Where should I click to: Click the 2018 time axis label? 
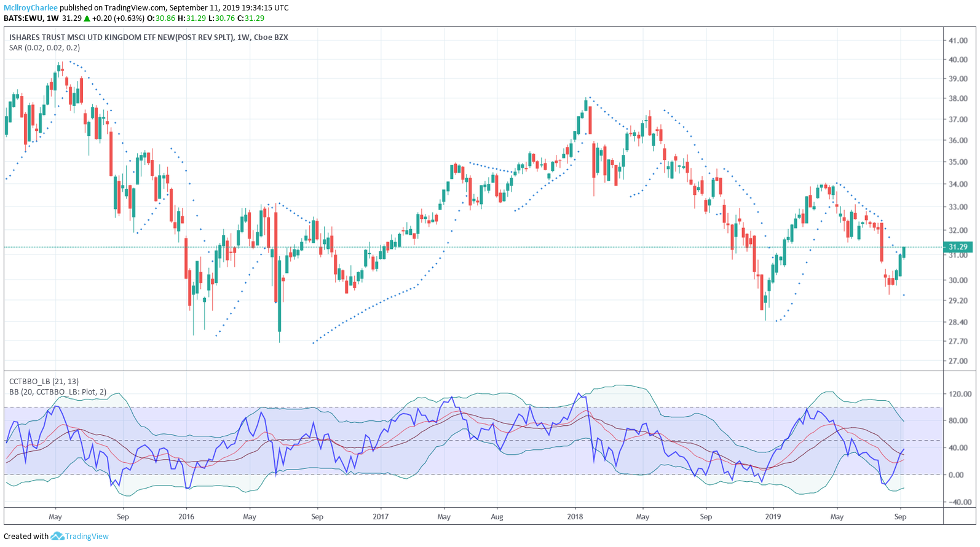(x=575, y=516)
